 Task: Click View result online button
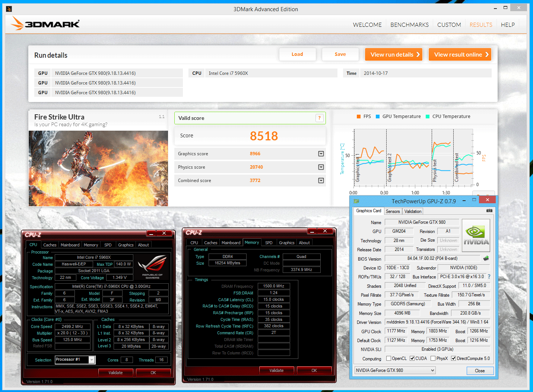pyautogui.click(x=460, y=54)
